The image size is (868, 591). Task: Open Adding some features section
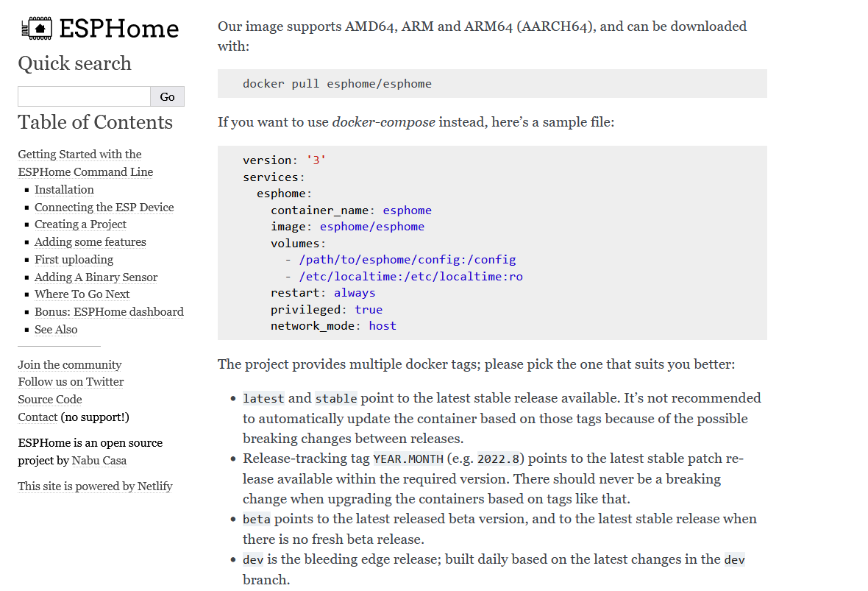coord(90,242)
